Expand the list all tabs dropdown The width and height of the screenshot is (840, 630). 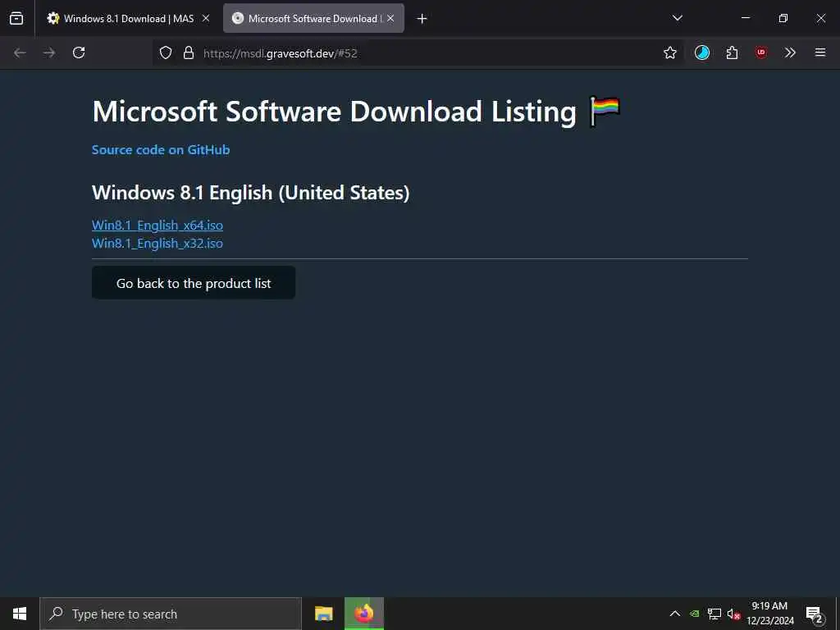(x=677, y=18)
